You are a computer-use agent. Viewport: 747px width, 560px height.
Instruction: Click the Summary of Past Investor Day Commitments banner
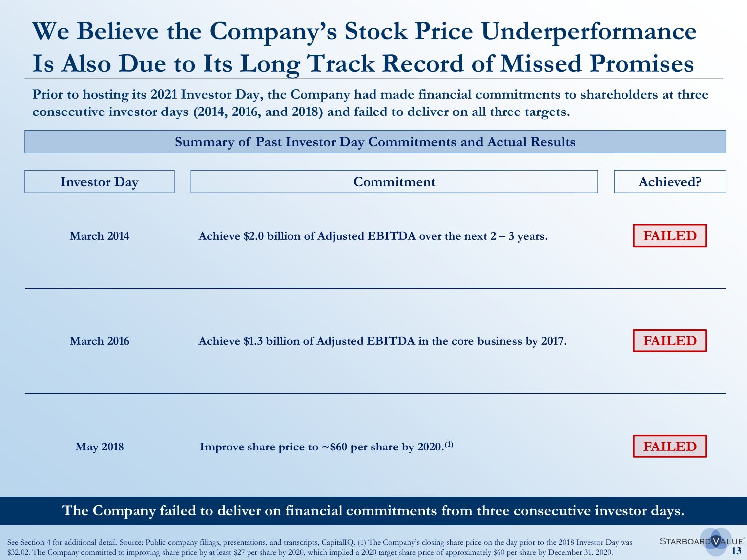point(375,142)
